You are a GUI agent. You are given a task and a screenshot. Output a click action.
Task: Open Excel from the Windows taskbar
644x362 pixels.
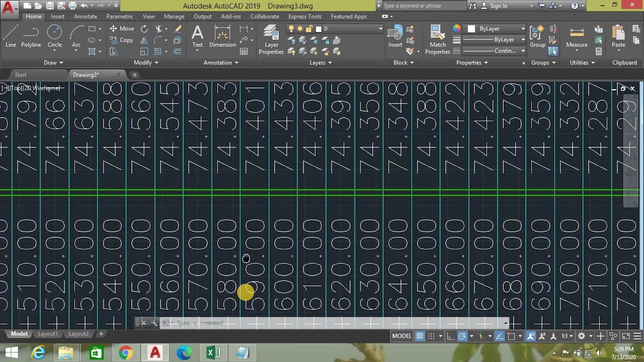point(213,353)
